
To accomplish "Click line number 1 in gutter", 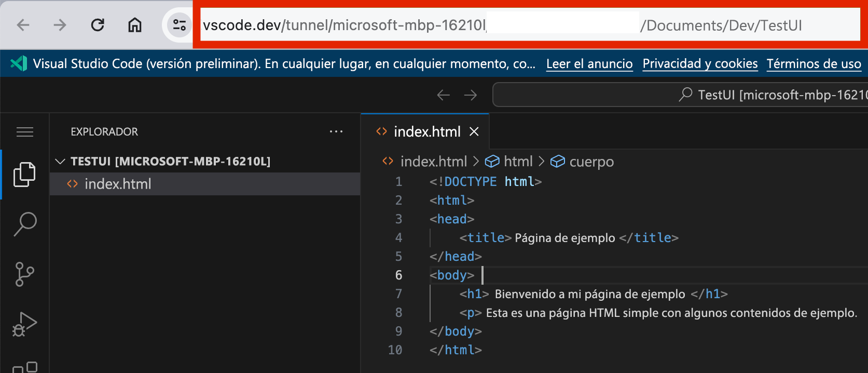I will 398,181.
